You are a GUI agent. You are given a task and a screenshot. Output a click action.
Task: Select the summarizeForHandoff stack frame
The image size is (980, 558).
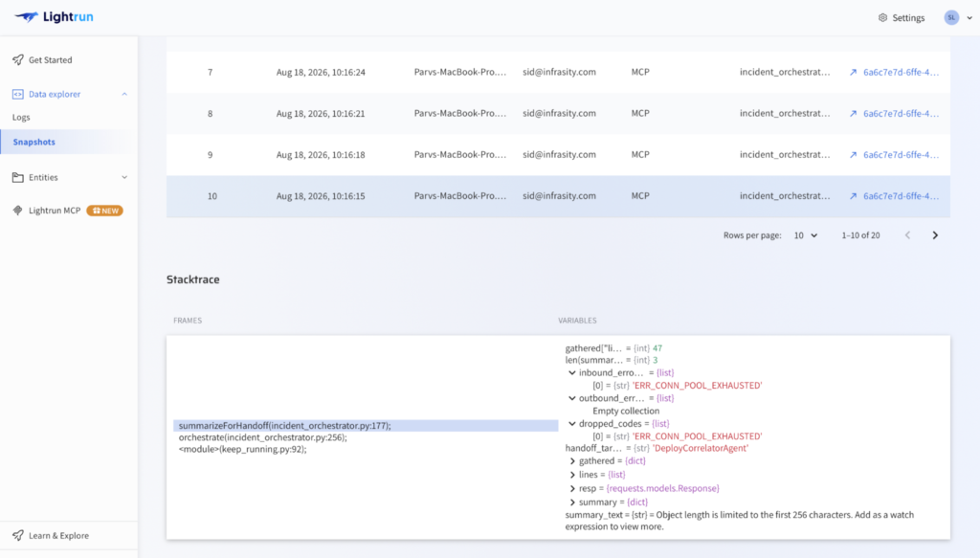[366, 426]
